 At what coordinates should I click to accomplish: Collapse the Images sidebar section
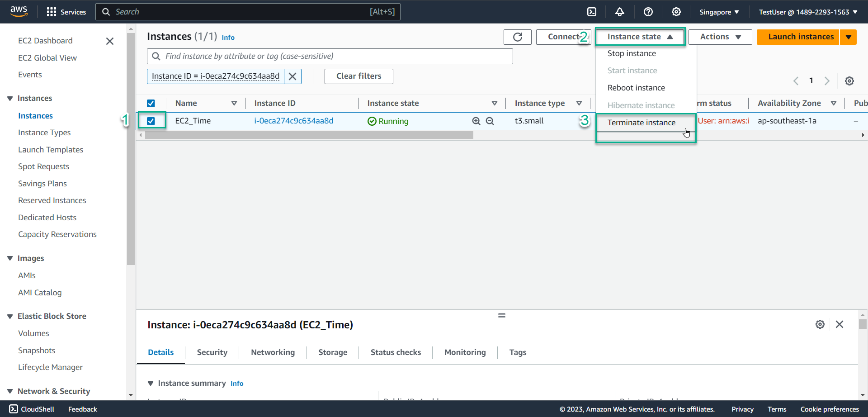pyautogui.click(x=10, y=258)
